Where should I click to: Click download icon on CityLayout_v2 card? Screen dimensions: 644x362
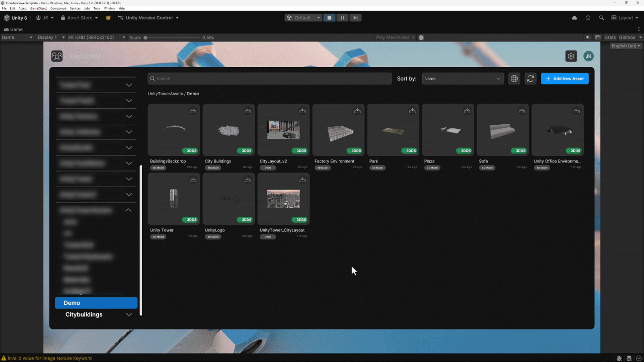[x=303, y=111]
